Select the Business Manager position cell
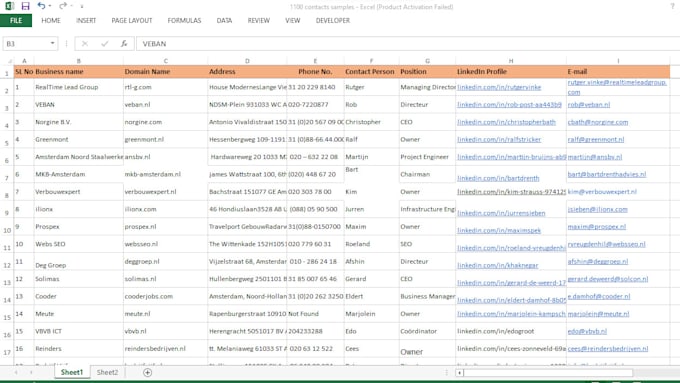 (x=427, y=296)
